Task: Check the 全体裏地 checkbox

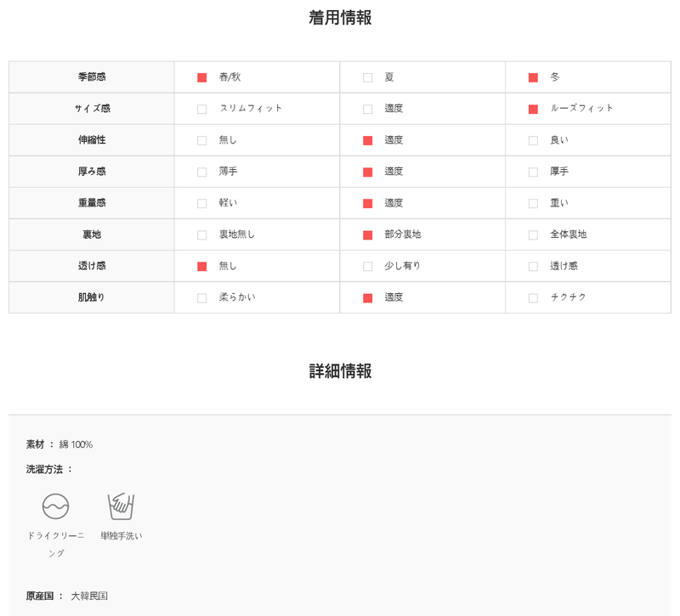Action: pos(533,235)
